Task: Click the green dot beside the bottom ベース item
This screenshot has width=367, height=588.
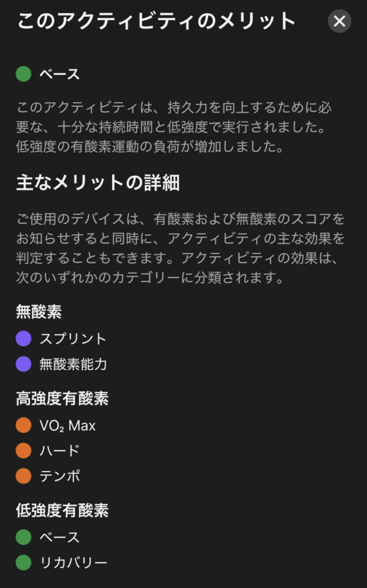Action: (24, 537)
